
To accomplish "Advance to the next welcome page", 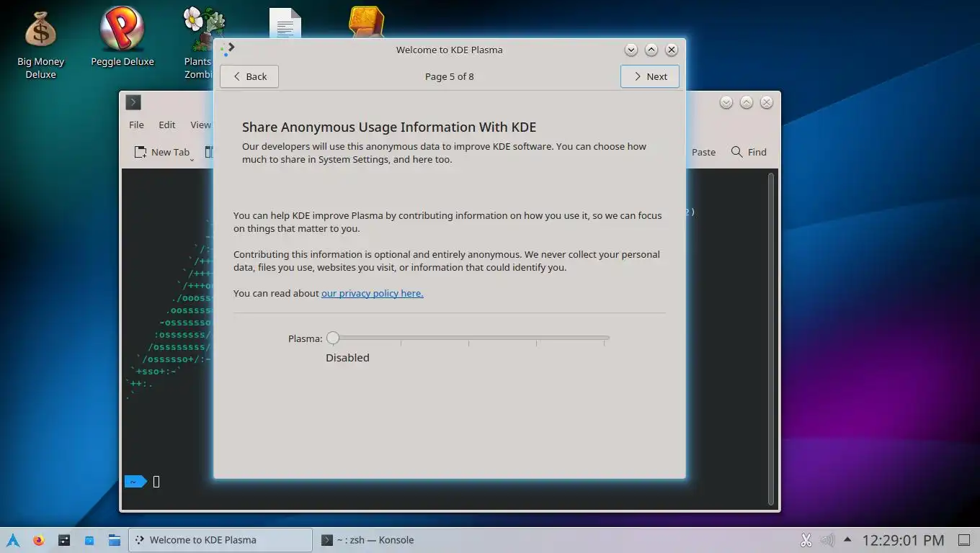I will point(649,76).
